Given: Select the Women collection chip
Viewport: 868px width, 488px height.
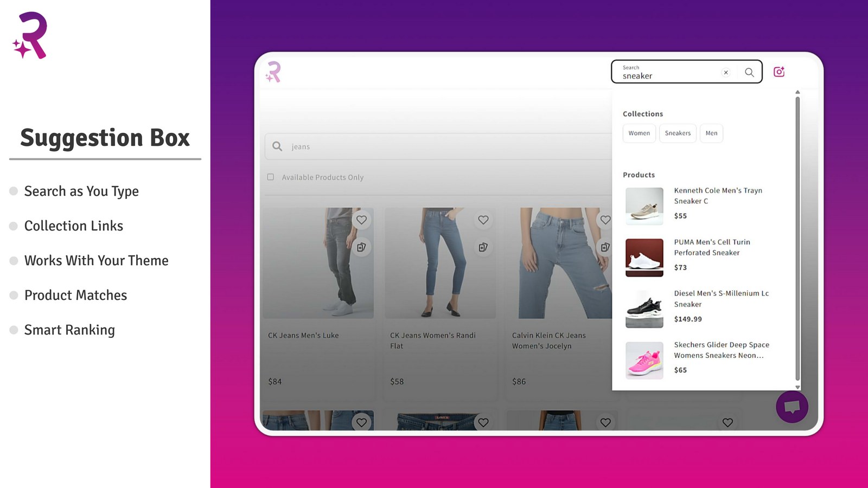Looking at the screenshot, I should [639, 133].
